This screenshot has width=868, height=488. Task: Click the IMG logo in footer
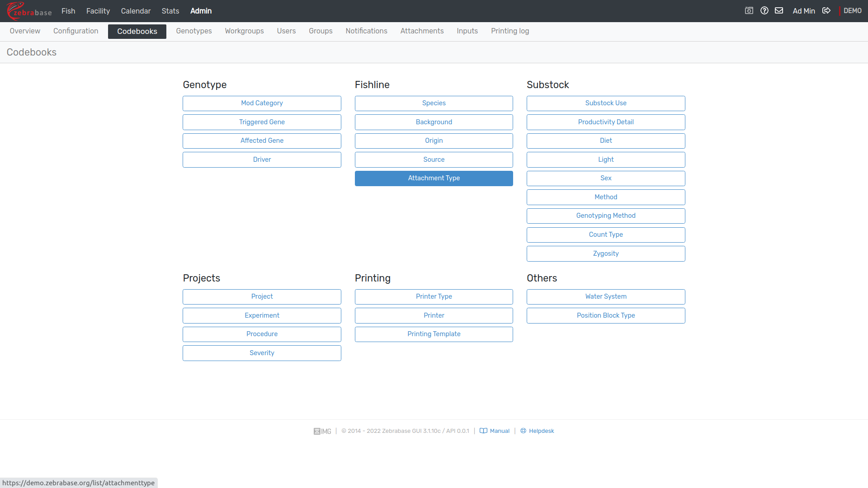pos(322,431)
